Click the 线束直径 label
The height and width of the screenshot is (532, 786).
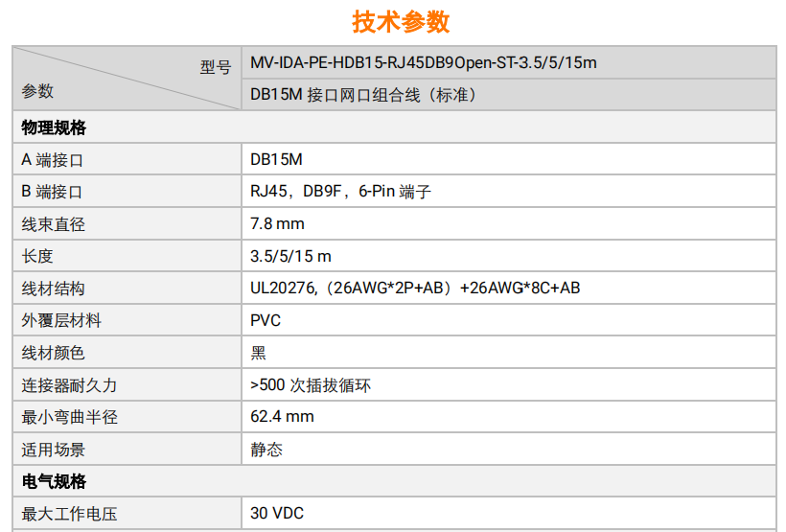pos(54,224)
